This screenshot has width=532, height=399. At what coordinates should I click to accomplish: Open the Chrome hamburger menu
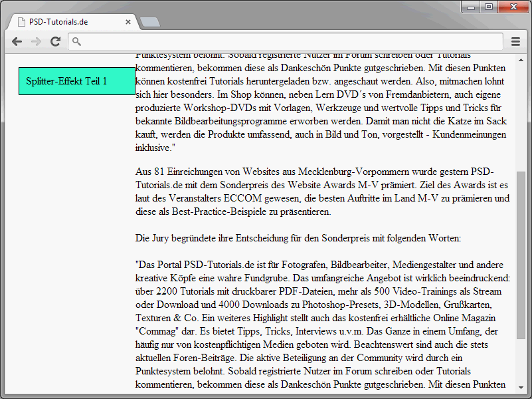(515, 41)
